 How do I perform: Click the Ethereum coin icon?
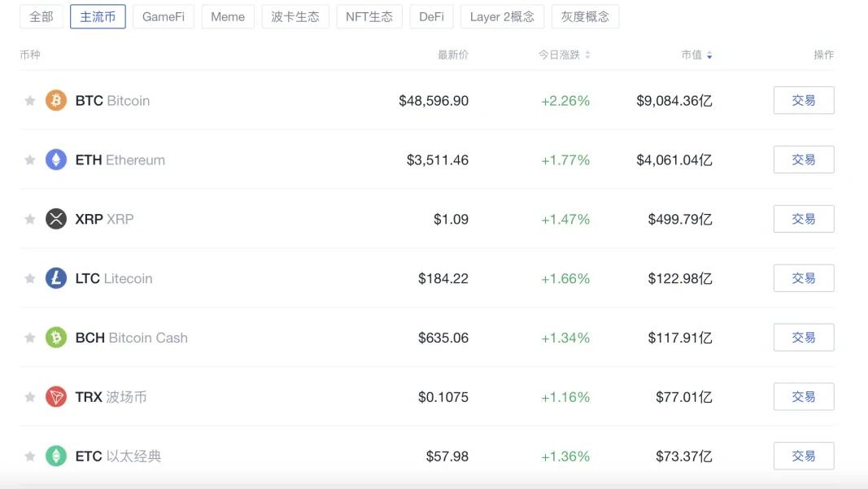point(56,160)
